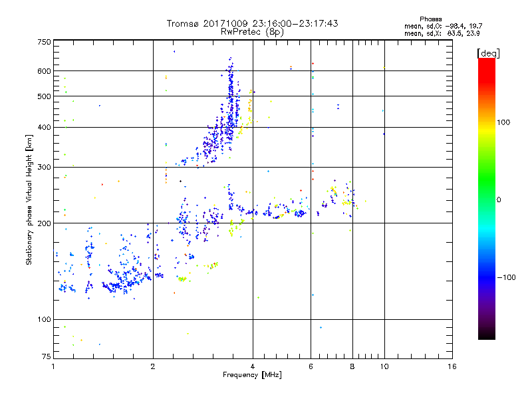532x399 pixels.
Task: Click the '100' y-axis tick label
Action: (x=44, y=320)
